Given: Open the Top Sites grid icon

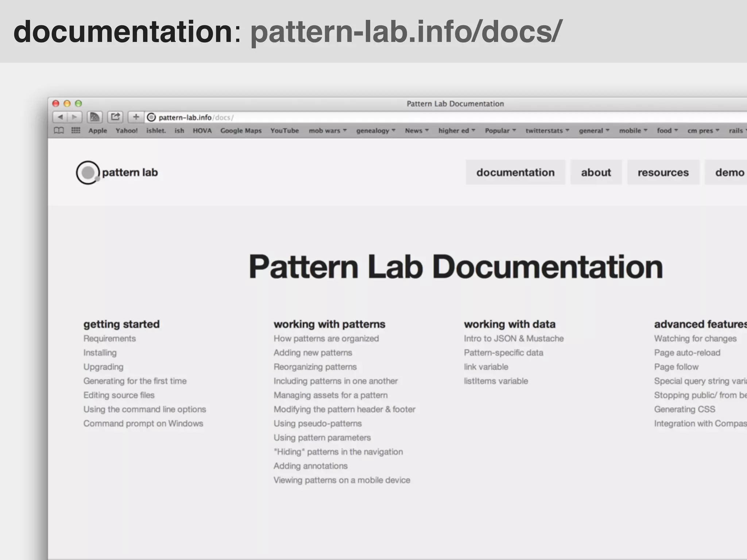Looking at the screenshot, I should click(76, 131).
